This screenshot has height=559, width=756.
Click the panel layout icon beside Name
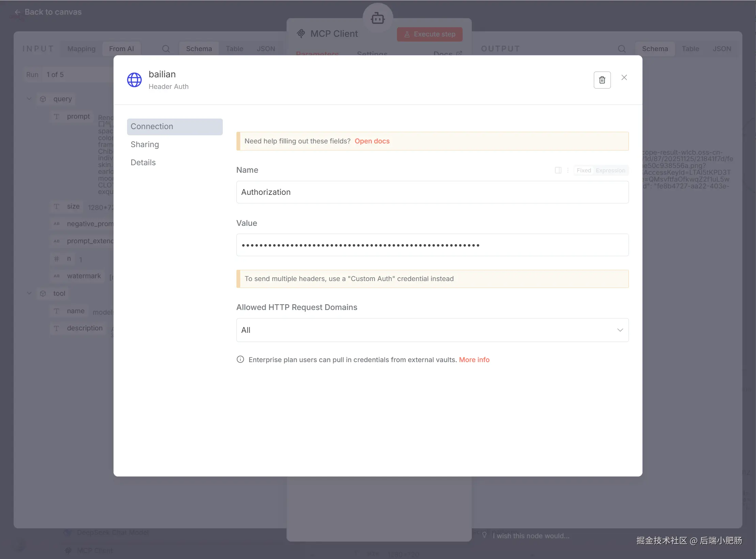(x=558, y=170)
